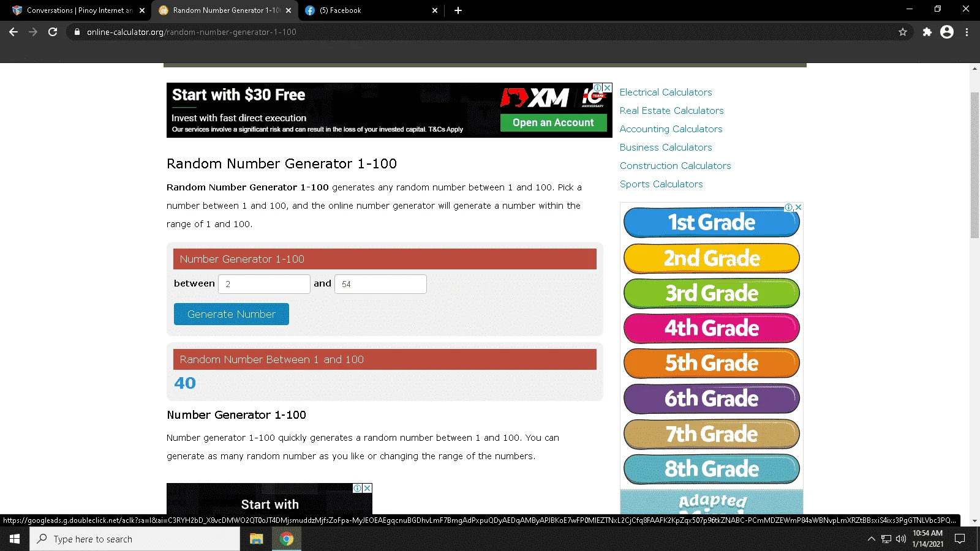Select the 2nd Grade ad button
Screen dimensions: 980x551
[x=711, y=258]
